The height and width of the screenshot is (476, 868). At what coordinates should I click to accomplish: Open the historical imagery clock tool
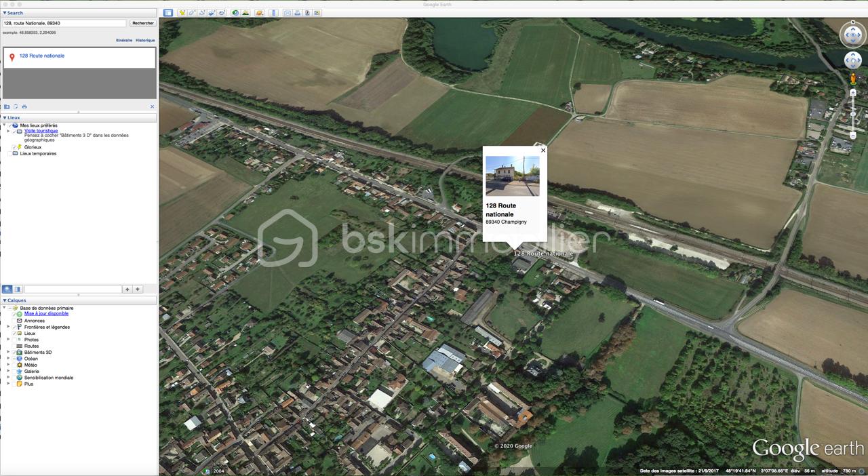[x=235, y=13]
